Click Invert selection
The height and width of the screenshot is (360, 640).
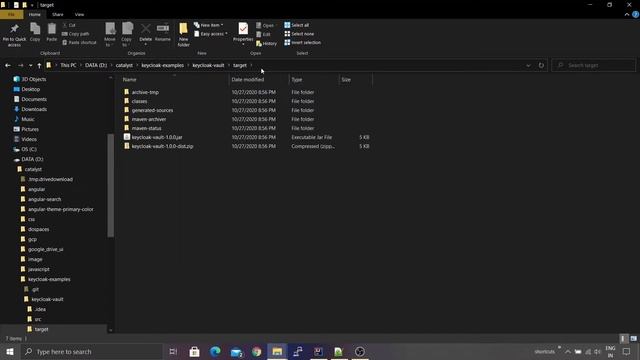click(x=302, y=42)
